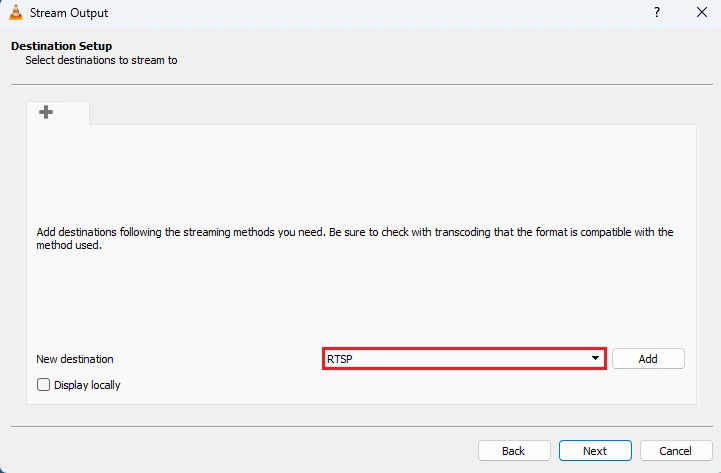Click the VLC cone icon in title bar
Viewport: 721px width, 473px height.
point(16,12)
